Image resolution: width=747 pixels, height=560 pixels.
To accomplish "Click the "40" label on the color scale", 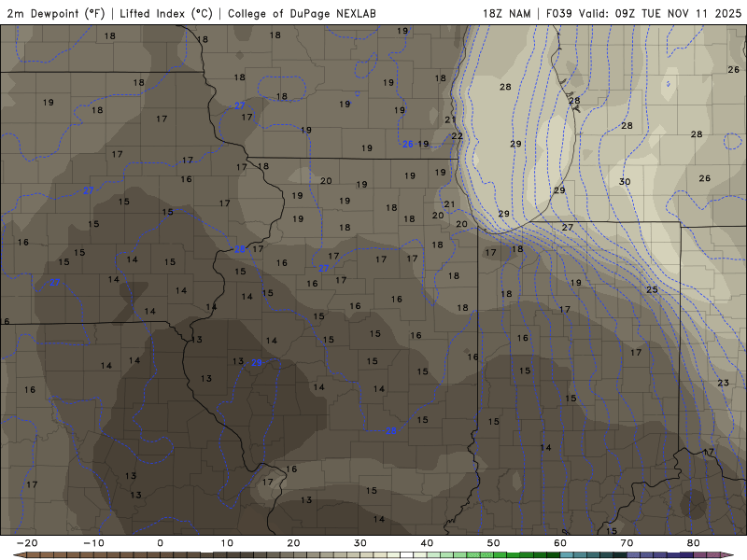I will tap(427, 543).
